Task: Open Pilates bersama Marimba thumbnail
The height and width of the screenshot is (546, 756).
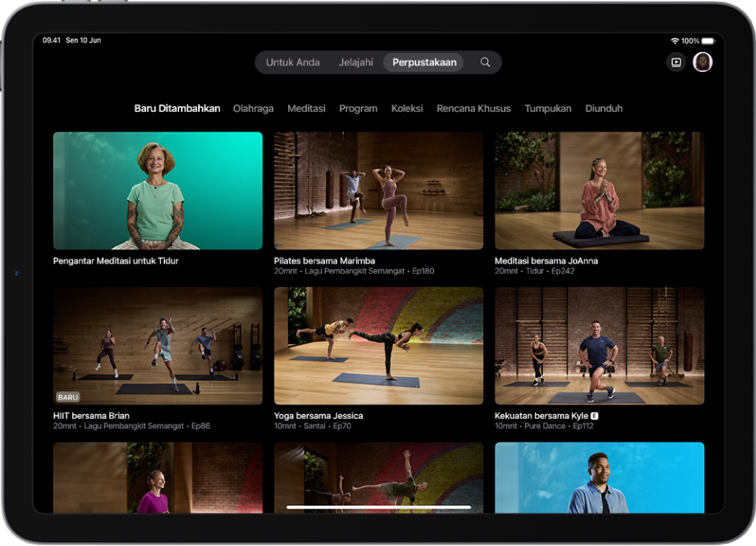Action: point(379,190)
